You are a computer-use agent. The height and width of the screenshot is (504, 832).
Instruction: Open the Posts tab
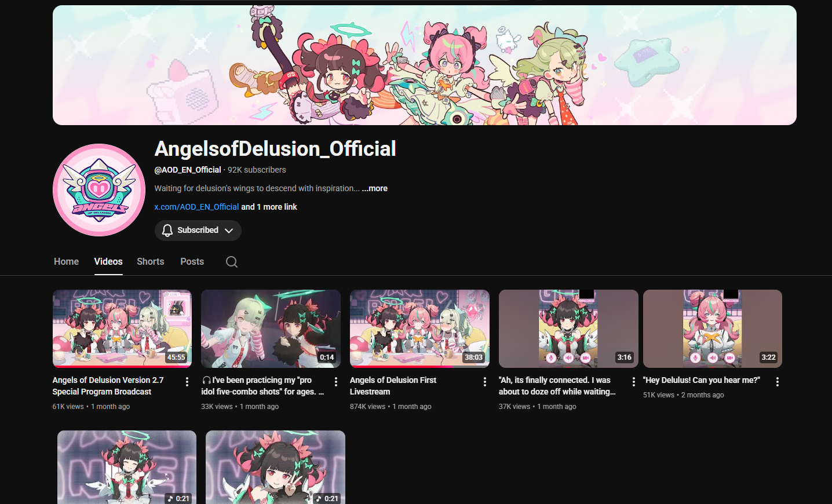coord(192,262)
